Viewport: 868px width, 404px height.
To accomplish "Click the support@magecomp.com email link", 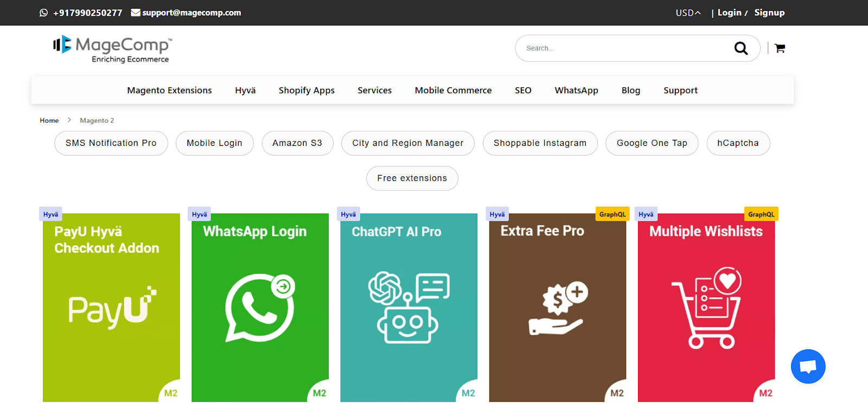I will 192,12.
